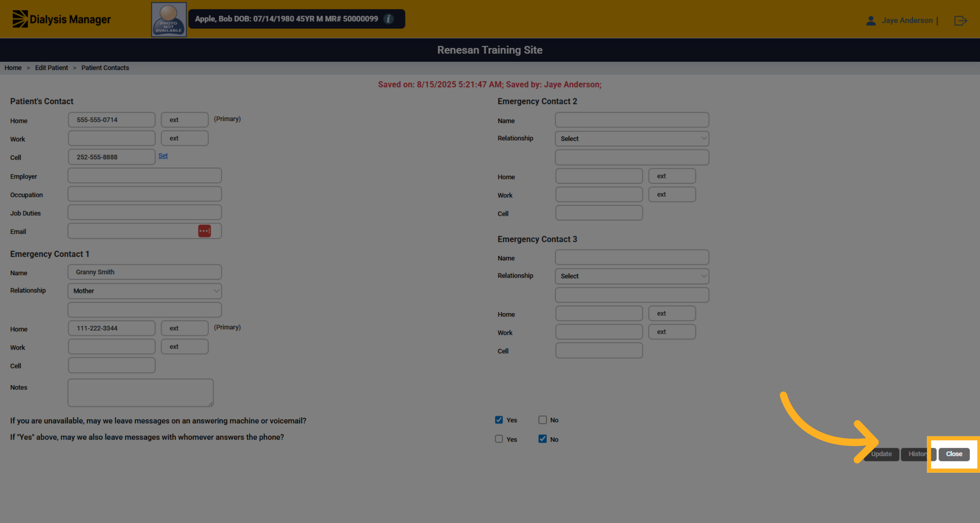Click the patient Home phone field 555-555-0714
980x523 pixels.
[x=111, y=120]
